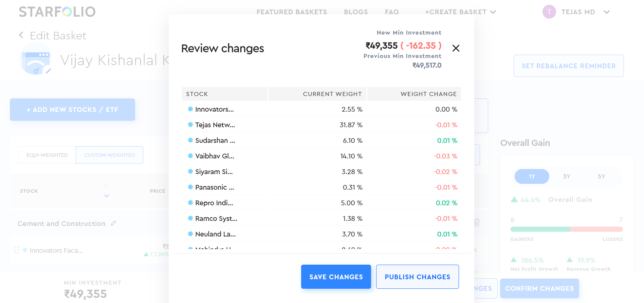The width and height of the screenshot is (644, 303).
Task: Open Featured Baskets page
Action: point(292,12)
